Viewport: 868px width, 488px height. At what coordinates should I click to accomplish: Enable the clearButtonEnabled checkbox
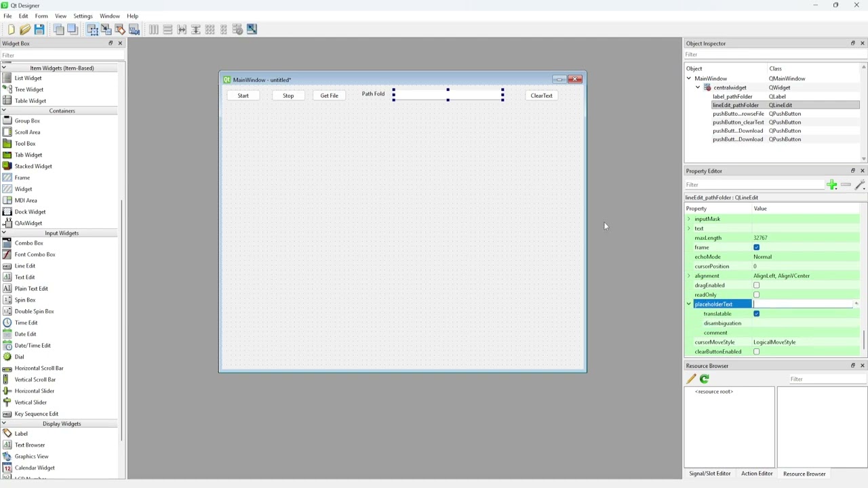click(756, 352)
